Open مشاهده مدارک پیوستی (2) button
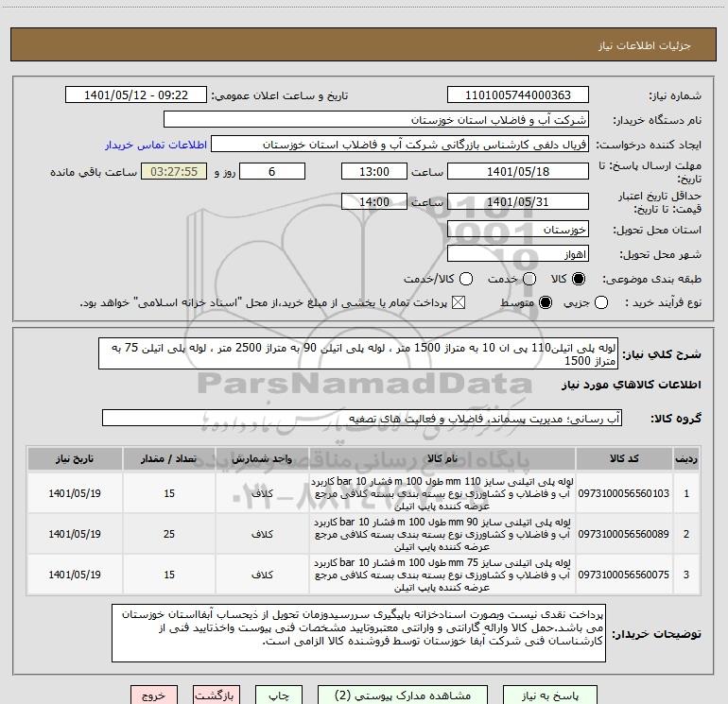The image size is (728, 704). (x=403, y=695)
